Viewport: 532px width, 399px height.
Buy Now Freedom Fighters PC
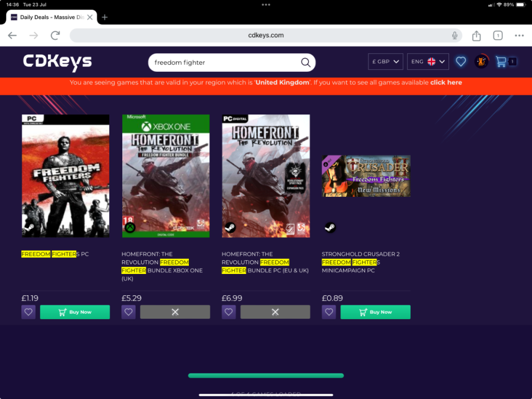click(75, 312)
